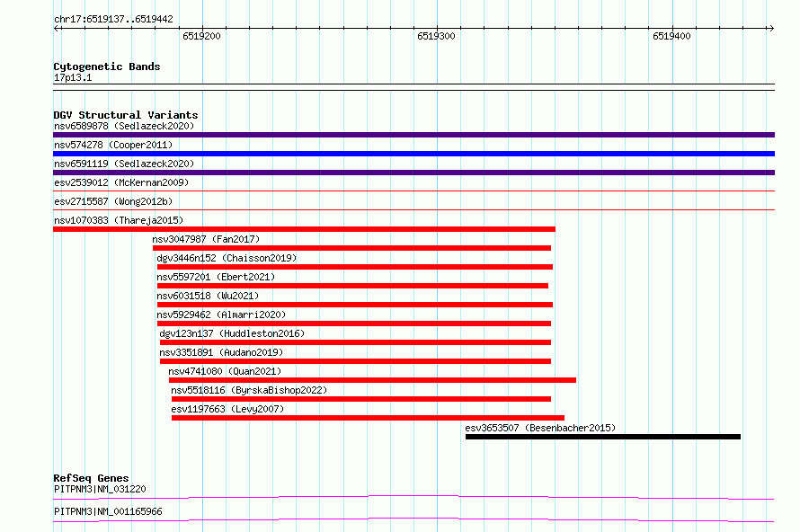This screenshot has width=800, height=532.
Task: Click the magenta PITPNM3|NM_031220 transcript line
Action: tap(413, 497)
